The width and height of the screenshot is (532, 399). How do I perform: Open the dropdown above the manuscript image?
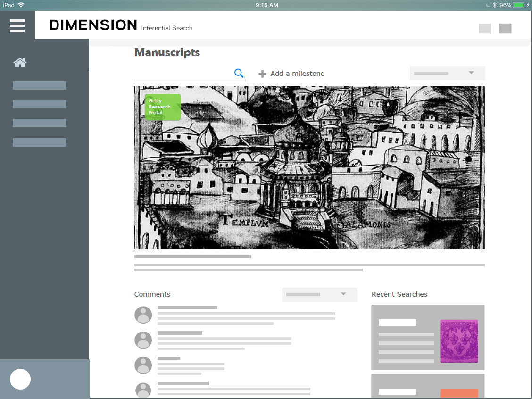point(447,73)
